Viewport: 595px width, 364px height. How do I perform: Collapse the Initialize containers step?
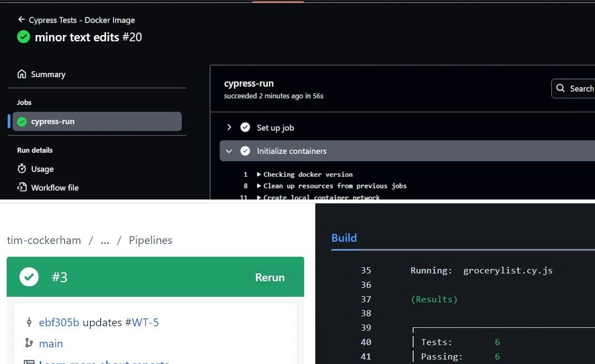229,151
